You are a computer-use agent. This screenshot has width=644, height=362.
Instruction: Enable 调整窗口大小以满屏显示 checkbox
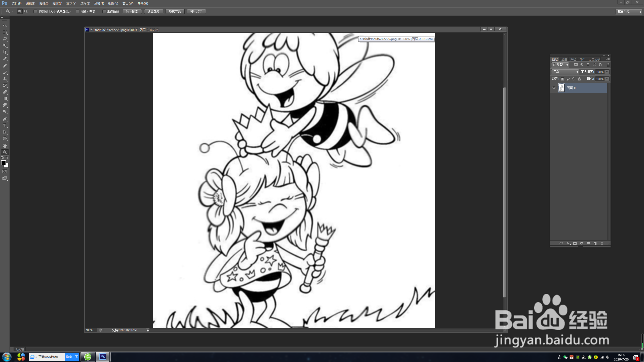[35, 11]
